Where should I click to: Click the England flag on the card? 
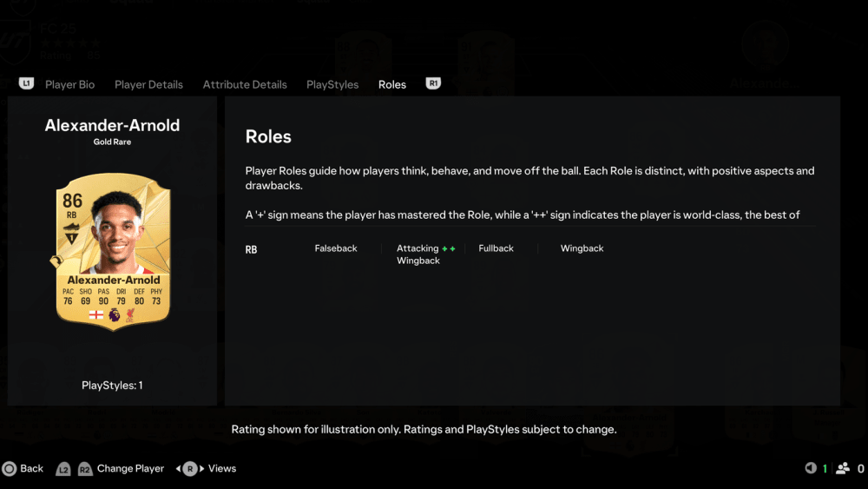[x=95, y=314]
